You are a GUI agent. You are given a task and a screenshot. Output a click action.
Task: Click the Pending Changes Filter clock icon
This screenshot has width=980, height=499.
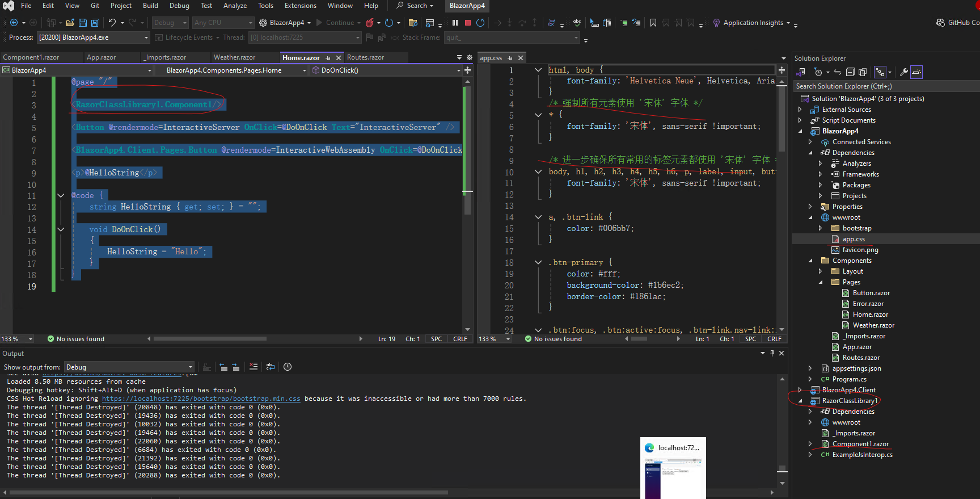818,72
